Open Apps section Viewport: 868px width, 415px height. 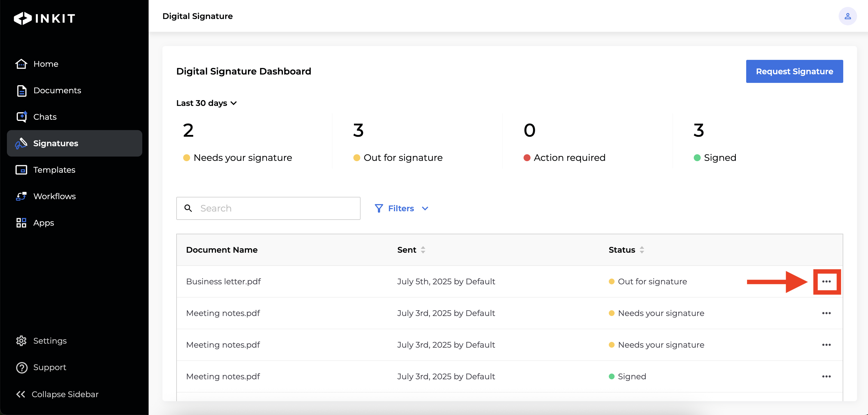point(75,223)
